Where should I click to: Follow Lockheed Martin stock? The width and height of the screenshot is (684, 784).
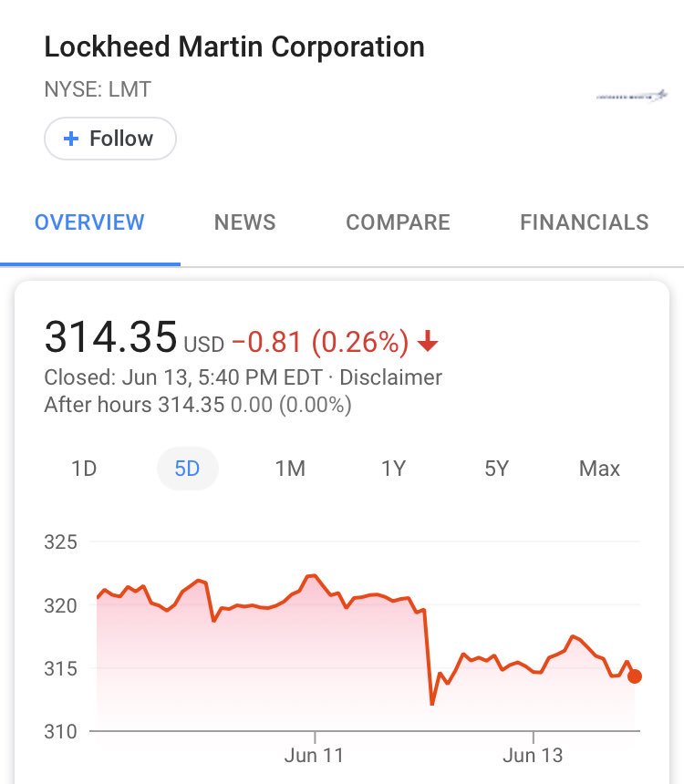coord(110,139)
